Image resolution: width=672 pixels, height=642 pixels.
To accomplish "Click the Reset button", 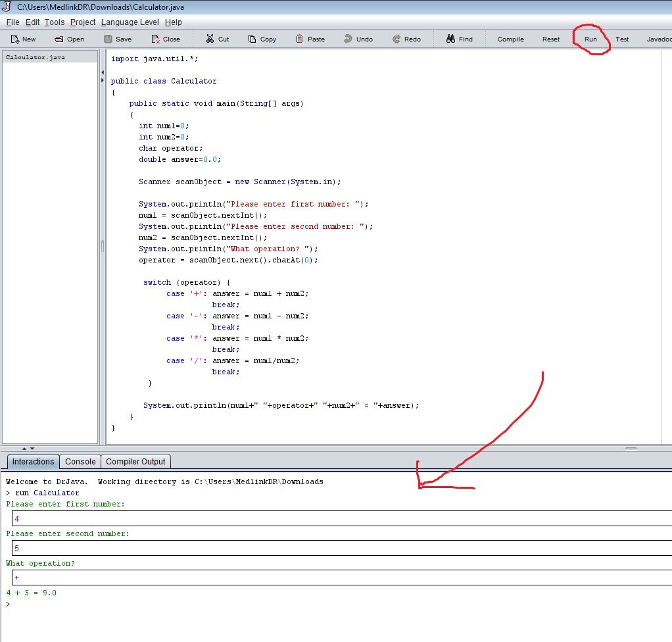I will point(551,39).
